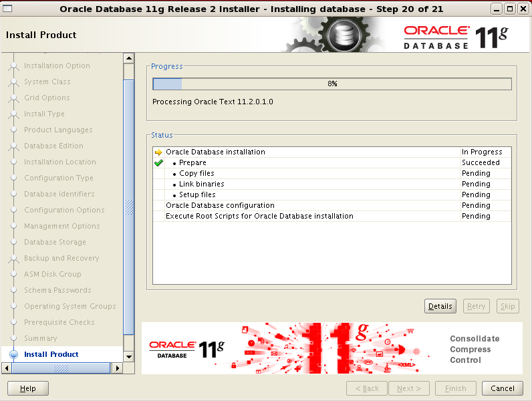Click the Details button

pyautogui.click(x=440, y=306)
